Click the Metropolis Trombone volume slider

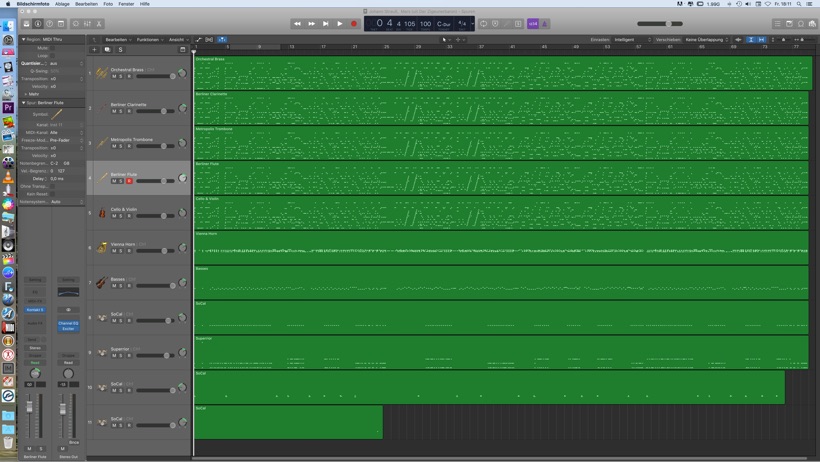click(x=152, y=146)
